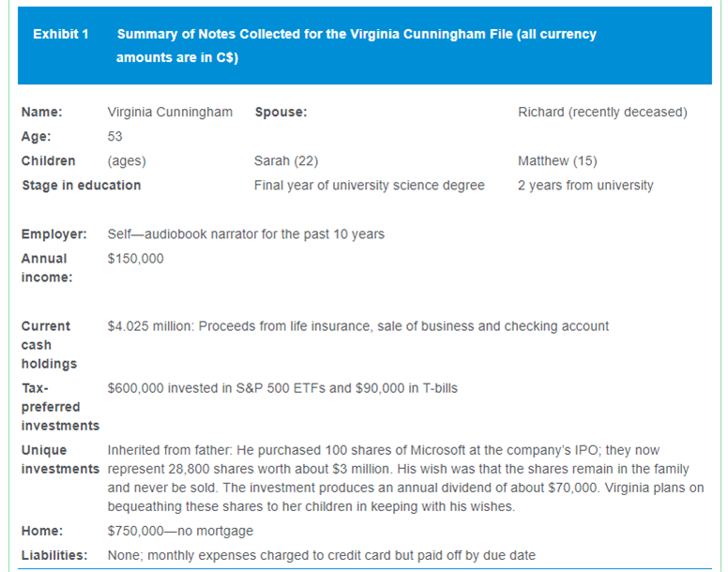
Task: Click the text Richard (recently deceased)
Action: (x=602, y=113)
